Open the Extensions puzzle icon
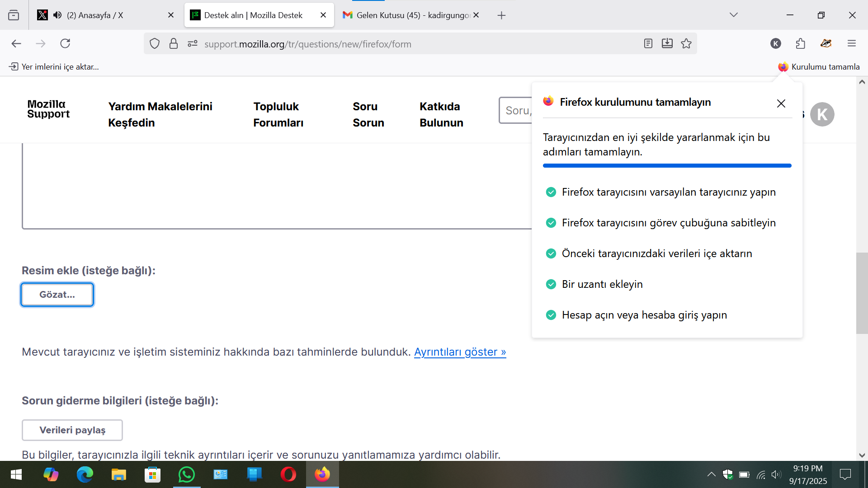This screenshot has height=488, width=868. pos(800,43)
